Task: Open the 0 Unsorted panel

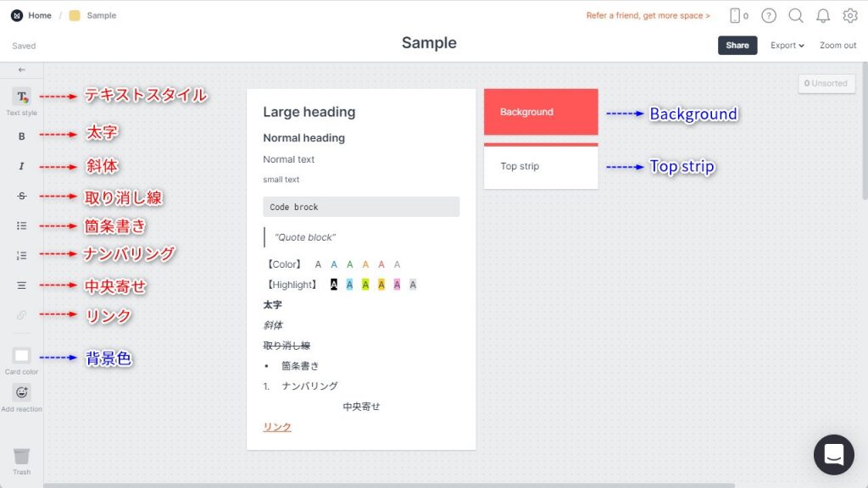Action: pyautogui.click(x=826, y=84)
